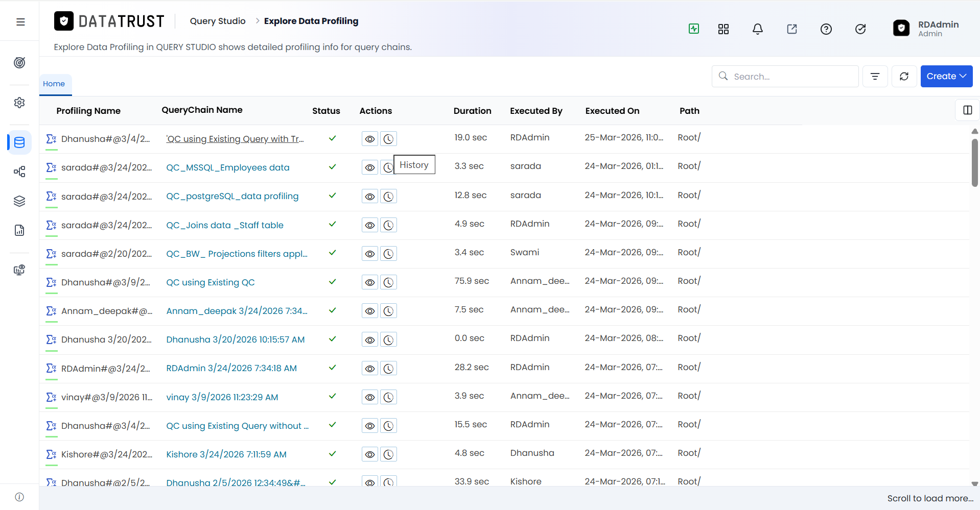The image size is (980, 510).
Task: Click the refresh button beside search
Action: (904, 76)
